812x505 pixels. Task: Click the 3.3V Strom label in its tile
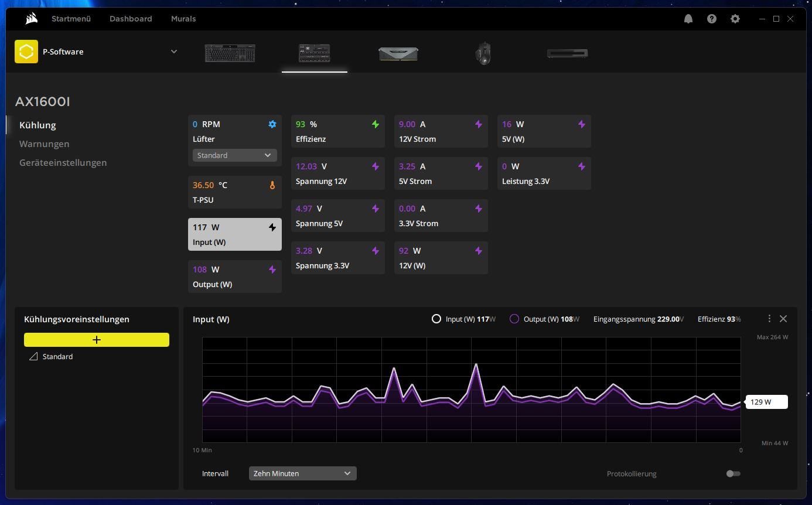419,223
